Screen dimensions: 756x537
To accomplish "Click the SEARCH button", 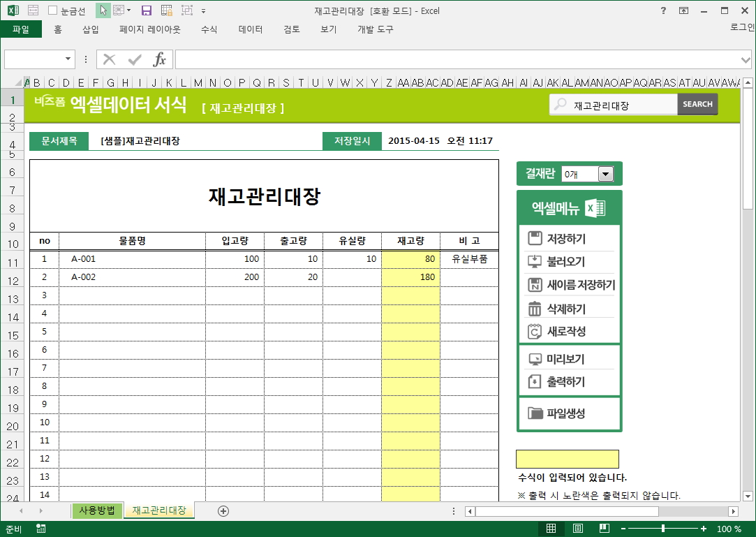I will [x=697, y=104].
